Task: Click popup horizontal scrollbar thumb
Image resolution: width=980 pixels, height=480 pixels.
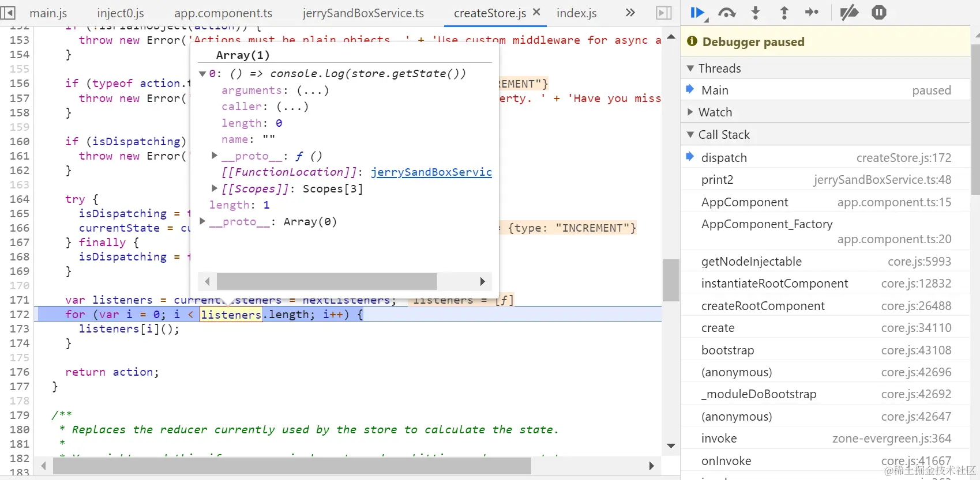Action: tap(326, 281)
